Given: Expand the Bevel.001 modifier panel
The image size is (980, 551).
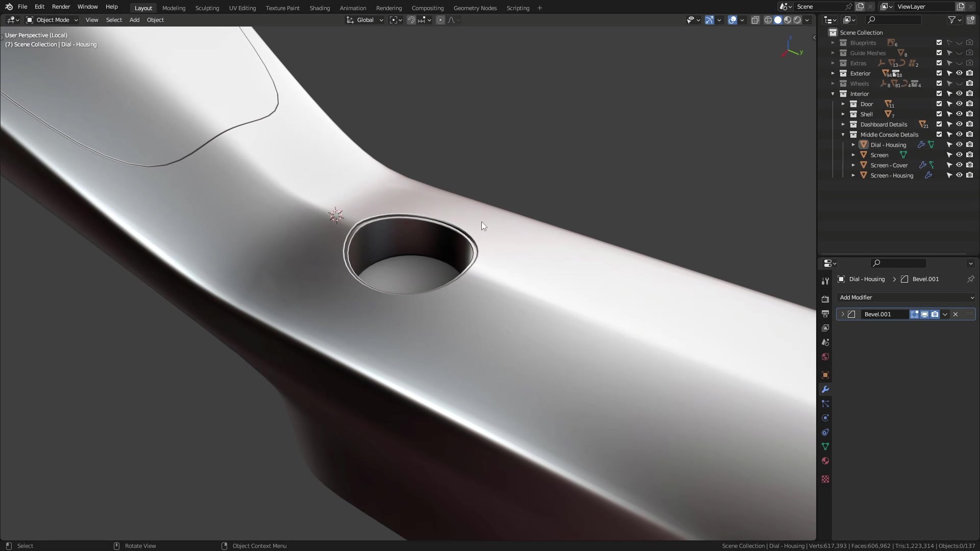Looking at the screenshot, I should tap(843, 314).
